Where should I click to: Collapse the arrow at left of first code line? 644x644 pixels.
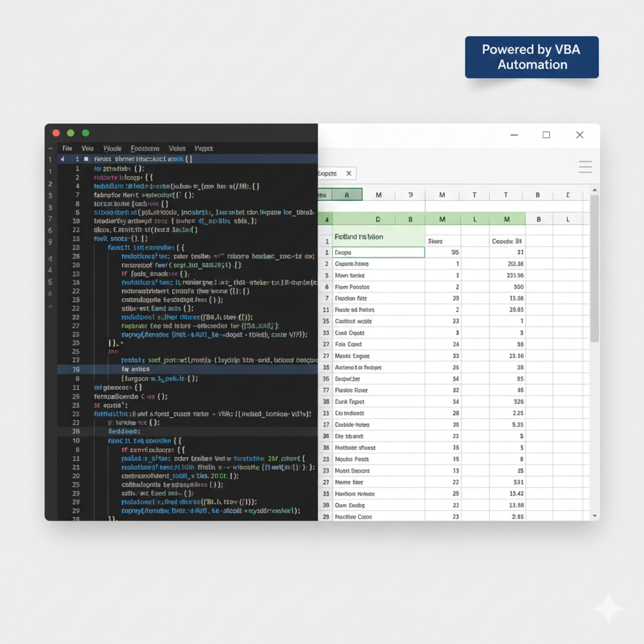(62, 160)
